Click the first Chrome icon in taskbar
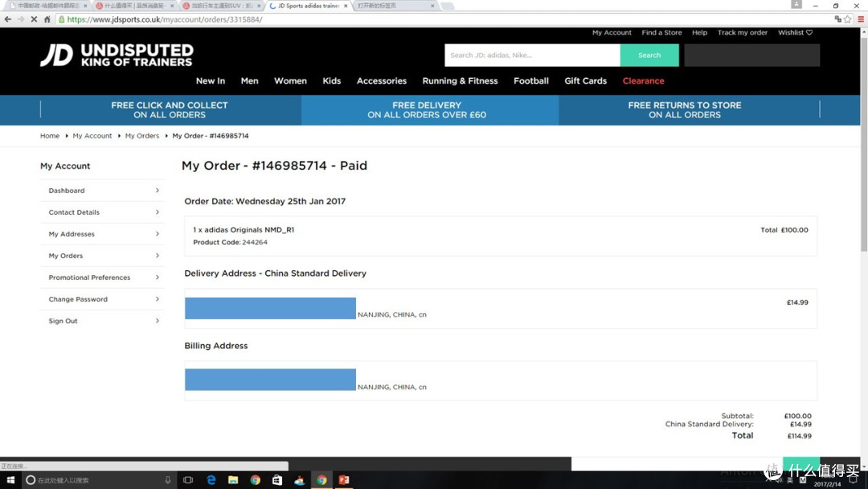Screen dimensions: 868x489 256,480
